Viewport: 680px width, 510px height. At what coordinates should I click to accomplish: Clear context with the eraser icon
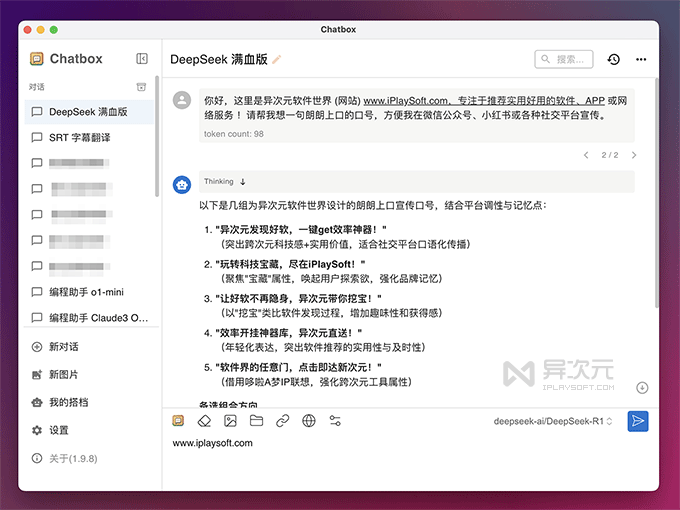[x=204, y=421]
